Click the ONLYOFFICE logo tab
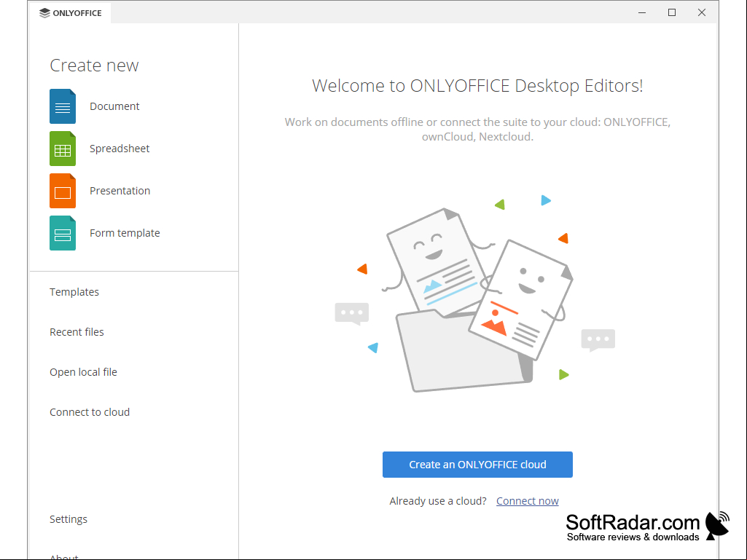The width and height of the screenshot is (747, 560). click(71, 13)
